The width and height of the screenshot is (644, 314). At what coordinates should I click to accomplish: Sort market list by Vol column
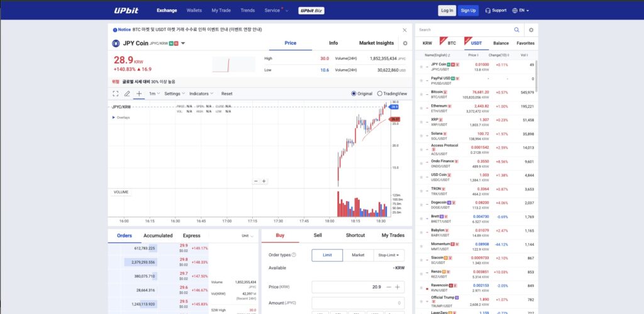(524, 55)
